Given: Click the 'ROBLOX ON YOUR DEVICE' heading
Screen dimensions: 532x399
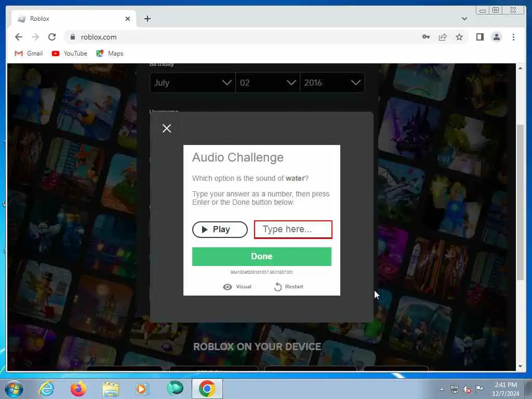Looking at the screenshot, I should (257, 347).
